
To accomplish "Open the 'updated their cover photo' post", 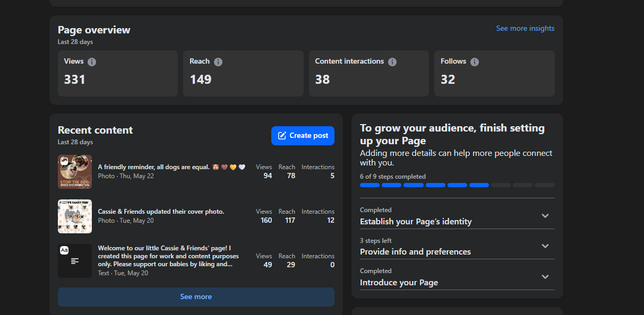I will pyautogui.click(x=161, y=212).
